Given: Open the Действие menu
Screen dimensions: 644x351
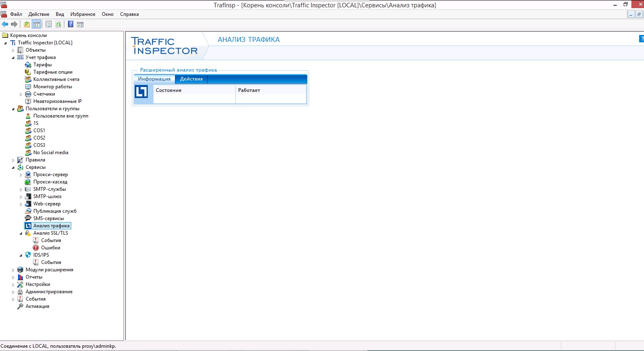Looking at the screenshot, I should click(x=39, y=14).
